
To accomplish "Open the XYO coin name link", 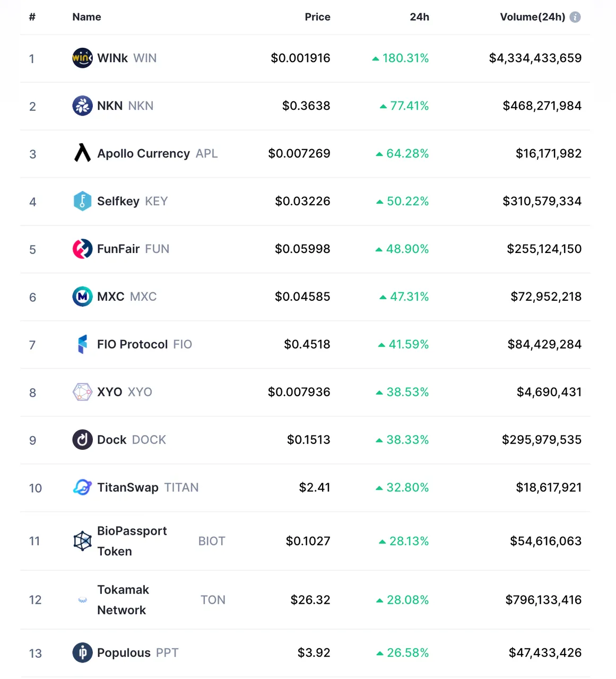I will click(x=110, y=392).
